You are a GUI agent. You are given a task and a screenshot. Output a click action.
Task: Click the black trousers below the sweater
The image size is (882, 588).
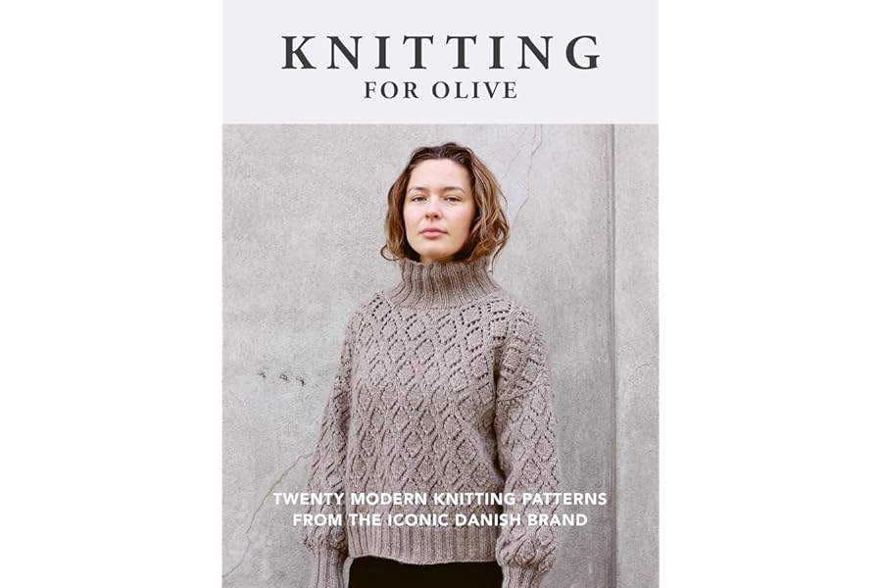[x=424, y=572]
